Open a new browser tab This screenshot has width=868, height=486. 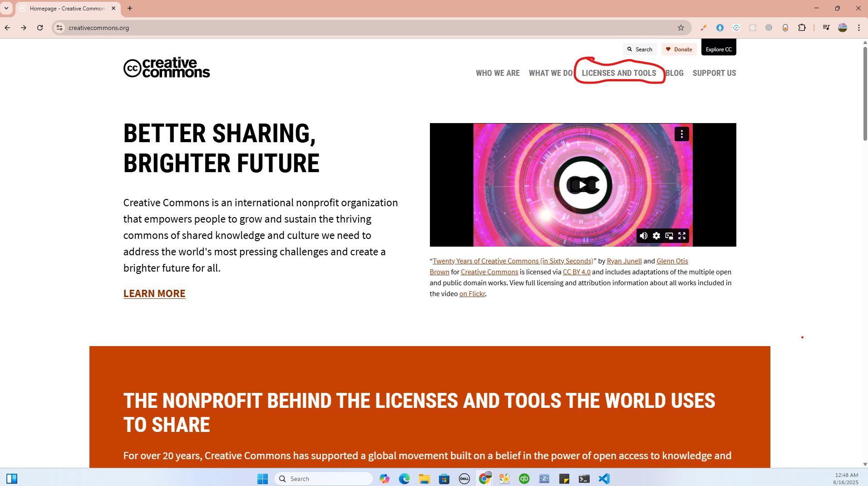tap(130, 8)
